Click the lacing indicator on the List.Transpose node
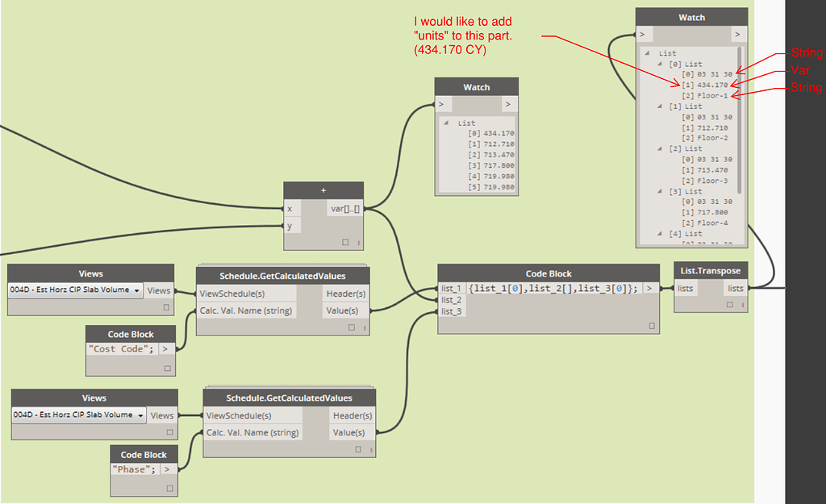This screenshot has height=504, width=826. (744, 305)
